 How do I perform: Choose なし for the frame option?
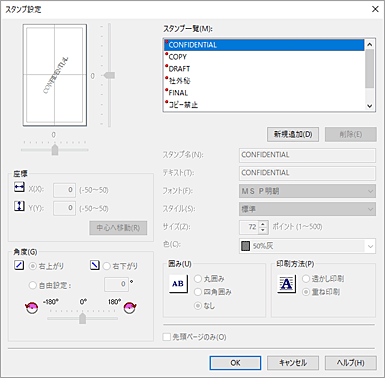coord(198,305)
